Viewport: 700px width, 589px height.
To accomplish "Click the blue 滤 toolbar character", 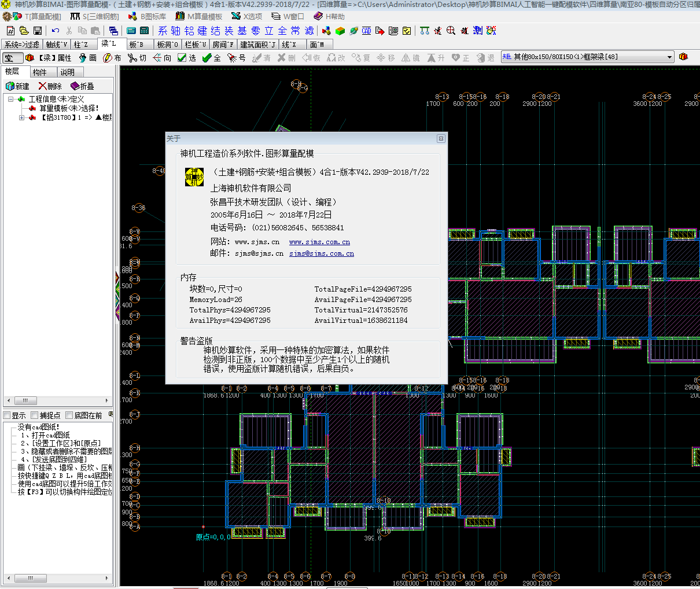I will point(310,31).
